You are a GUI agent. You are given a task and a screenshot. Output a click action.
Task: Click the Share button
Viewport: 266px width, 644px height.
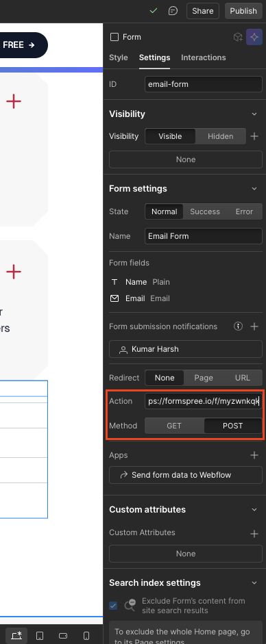(x=203, y=11)
